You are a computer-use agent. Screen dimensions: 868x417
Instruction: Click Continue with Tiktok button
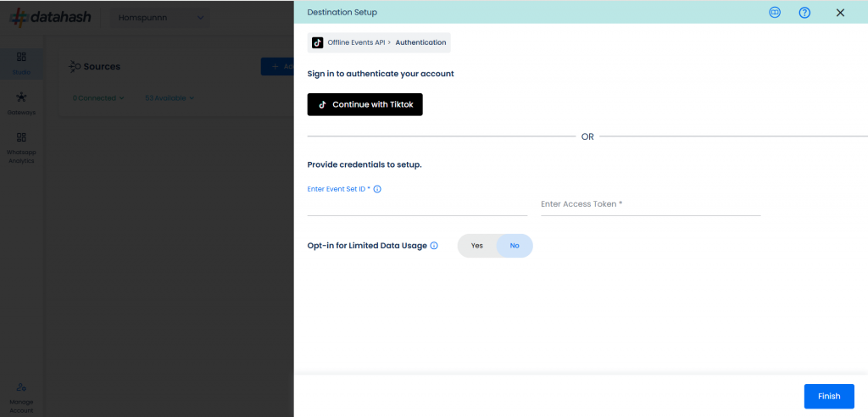tap(364, 104)
